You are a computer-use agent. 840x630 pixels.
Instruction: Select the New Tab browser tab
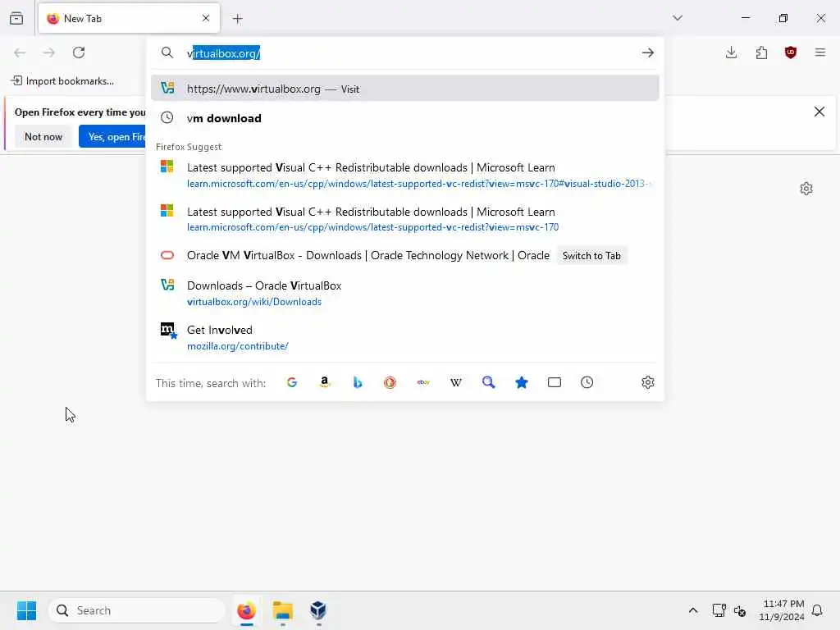(x=129, y=19)
